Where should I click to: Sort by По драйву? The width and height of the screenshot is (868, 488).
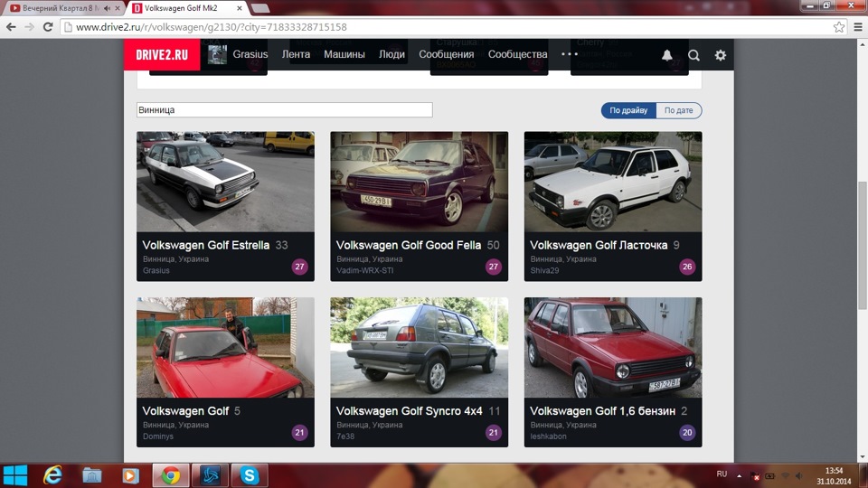(x=628, y=110)
